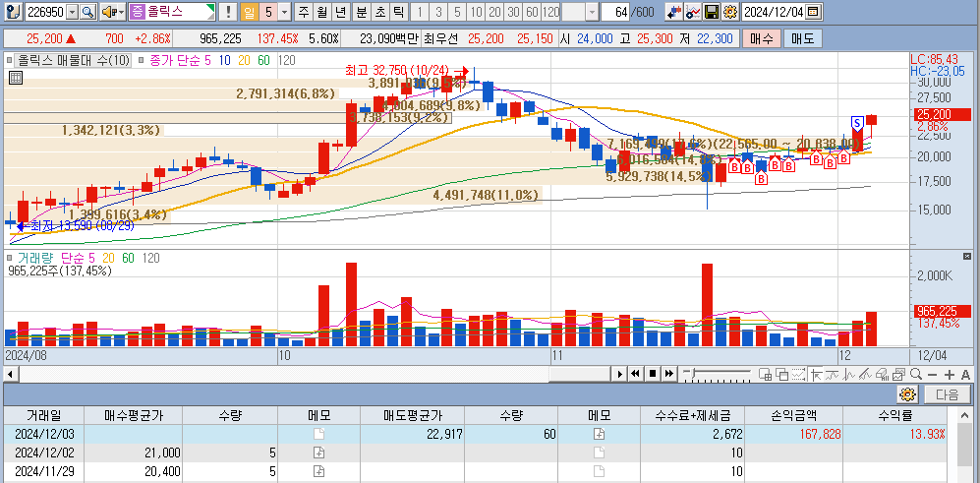Click the eraser tool icon
This screenshot has width=980, height=483.
(882, 374)
